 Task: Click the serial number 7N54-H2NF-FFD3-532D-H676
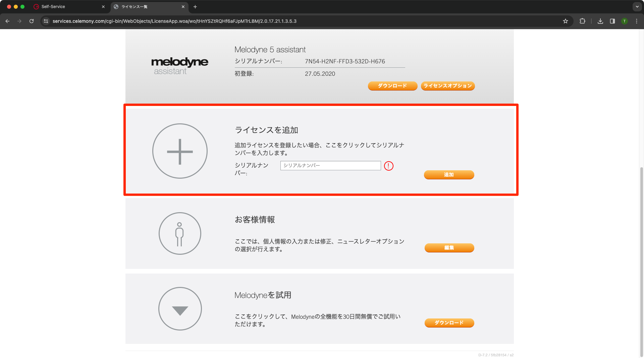point(345,61)
